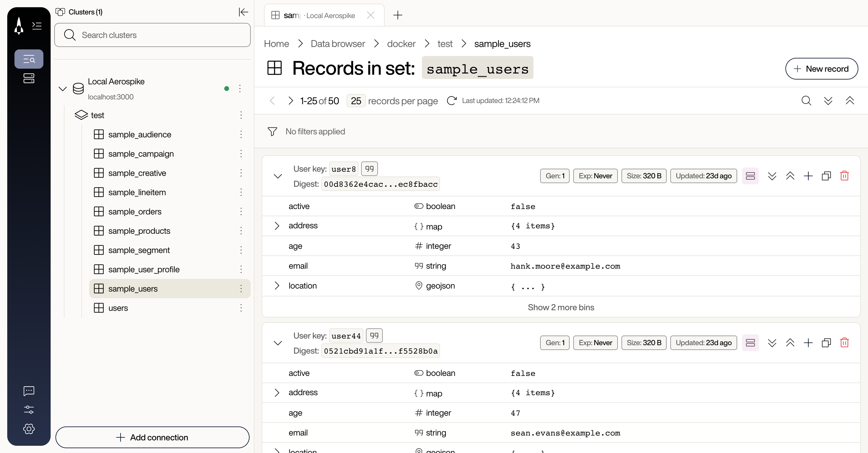This screenshot has width=868, height=453.
Task: Create a New record
Action: click(x=822, y=69)
